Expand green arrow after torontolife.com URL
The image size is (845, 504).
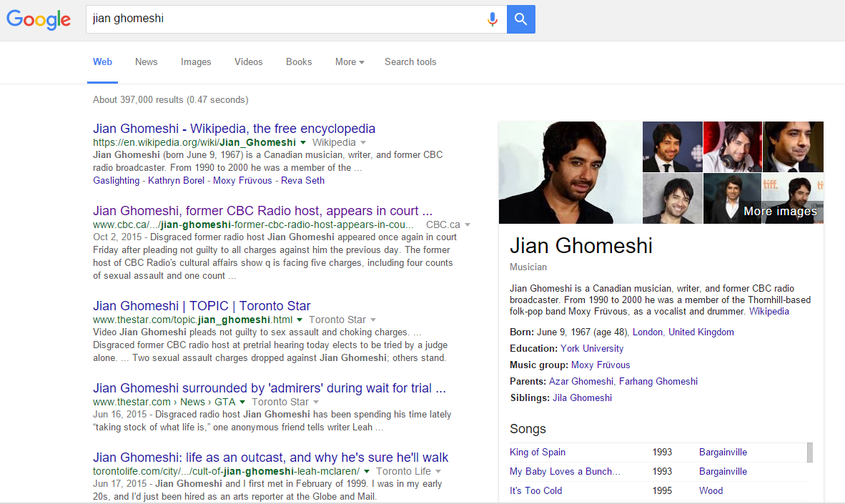(x=367, y=472)
